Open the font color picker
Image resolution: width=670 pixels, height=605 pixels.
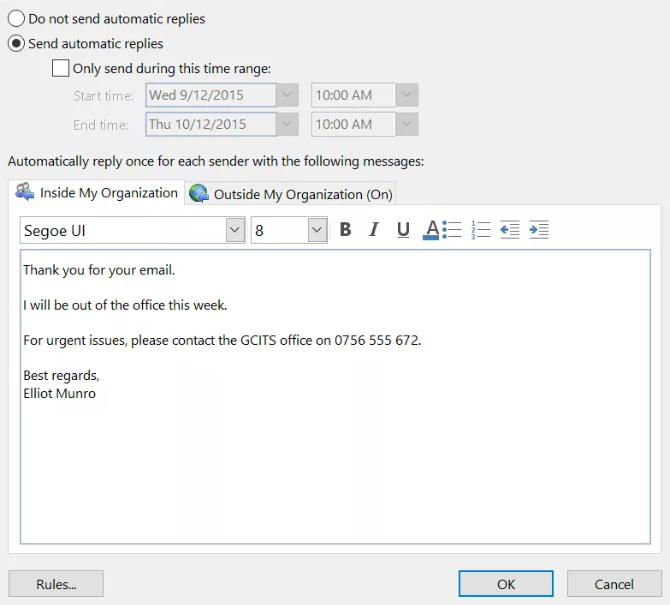[x=431, y=230]
